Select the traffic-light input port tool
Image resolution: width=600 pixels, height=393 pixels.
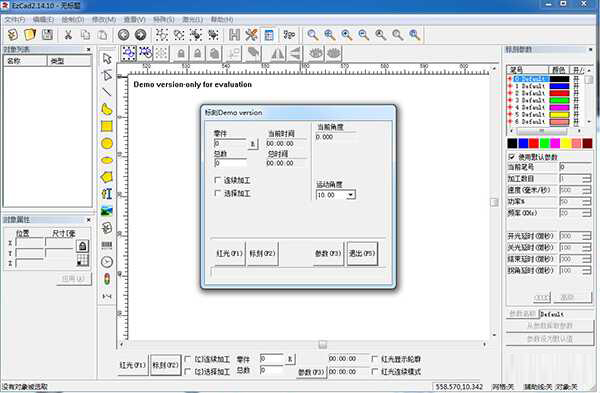(x=107, y=279)
